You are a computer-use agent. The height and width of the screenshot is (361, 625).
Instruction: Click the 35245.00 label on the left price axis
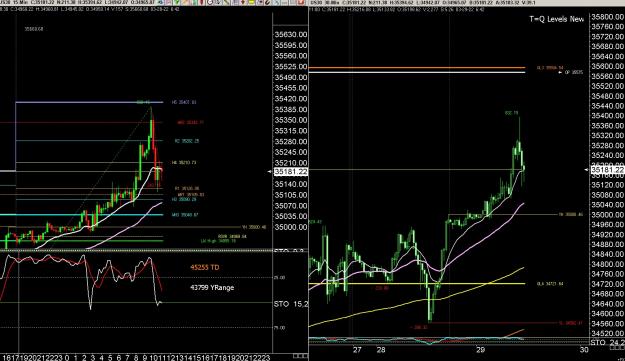point(291,152)
